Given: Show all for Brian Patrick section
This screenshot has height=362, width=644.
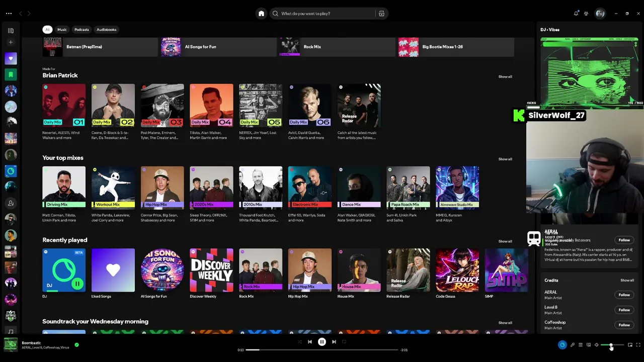Looking at the screenshot, I should [x=505, y=76].
